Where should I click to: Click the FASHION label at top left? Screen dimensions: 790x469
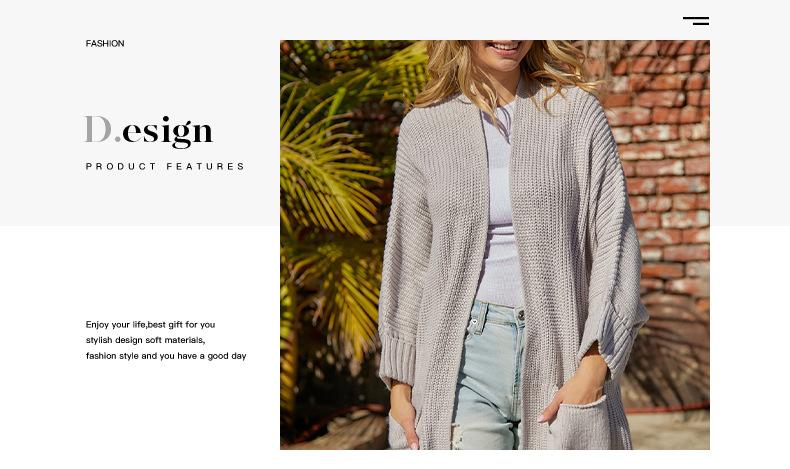[x=105, y=43]
